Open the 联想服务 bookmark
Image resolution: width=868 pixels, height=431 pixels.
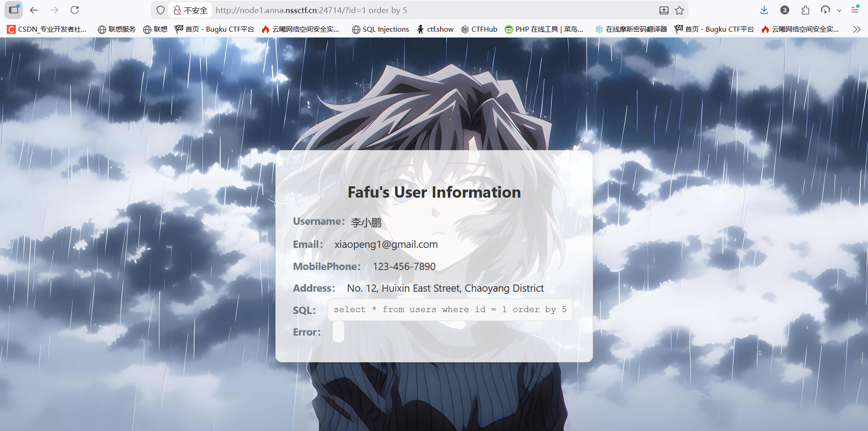pyautogui.click(x=117, y=29)
